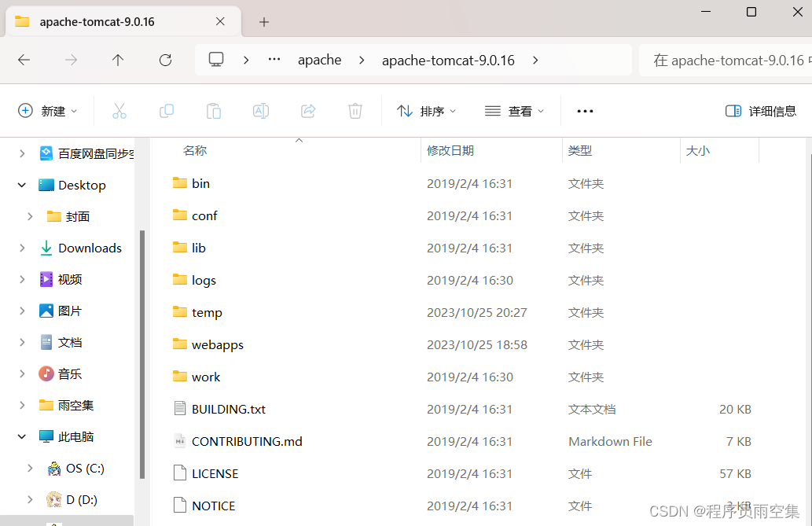Sort by 名称 column header
This screenshot has width=812, height=526.
(195, 151)
